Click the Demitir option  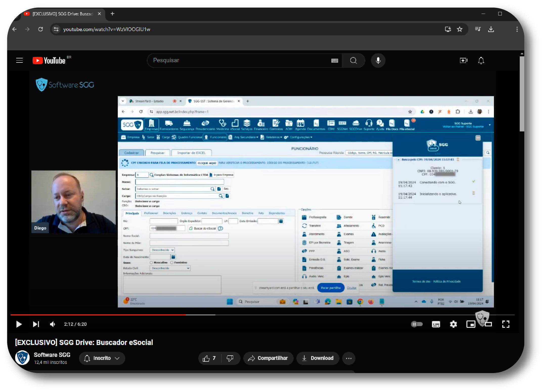[x=345, y=217]
